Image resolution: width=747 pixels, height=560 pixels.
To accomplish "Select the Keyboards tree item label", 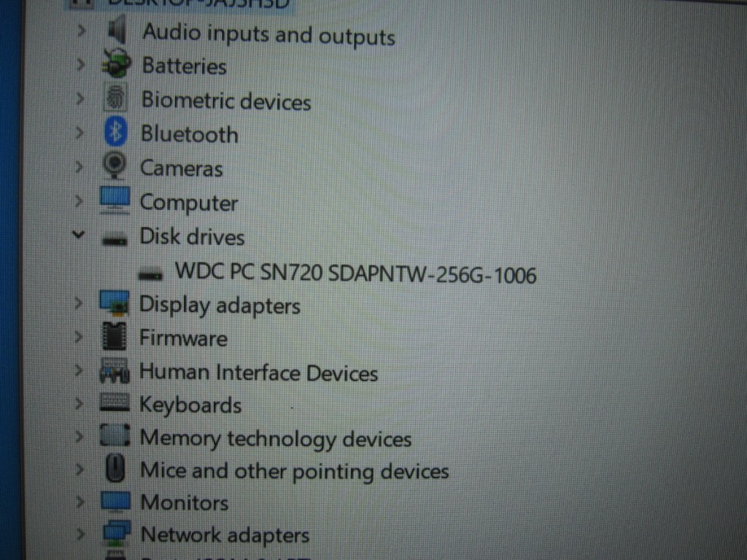I will (x=190, y=405).
